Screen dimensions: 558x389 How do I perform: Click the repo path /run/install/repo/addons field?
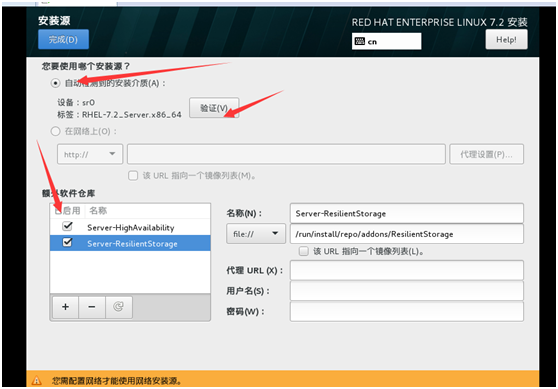tap(406, 234)
